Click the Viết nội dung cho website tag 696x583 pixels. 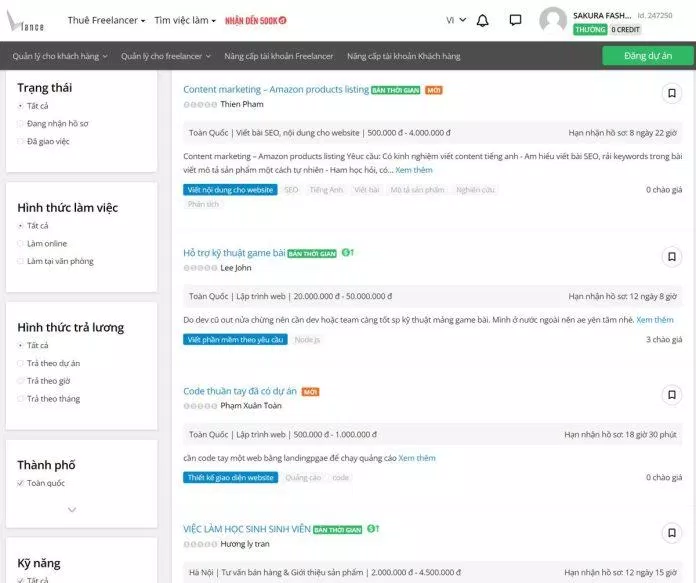(x=230, y=189)
